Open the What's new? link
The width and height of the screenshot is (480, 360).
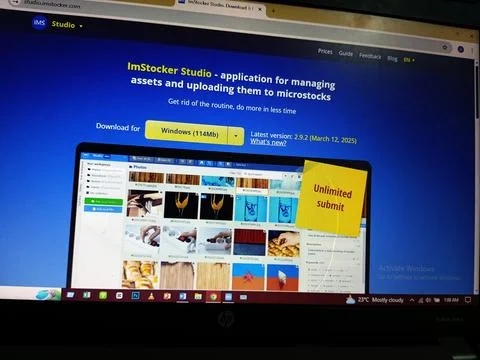coord(268,142)
